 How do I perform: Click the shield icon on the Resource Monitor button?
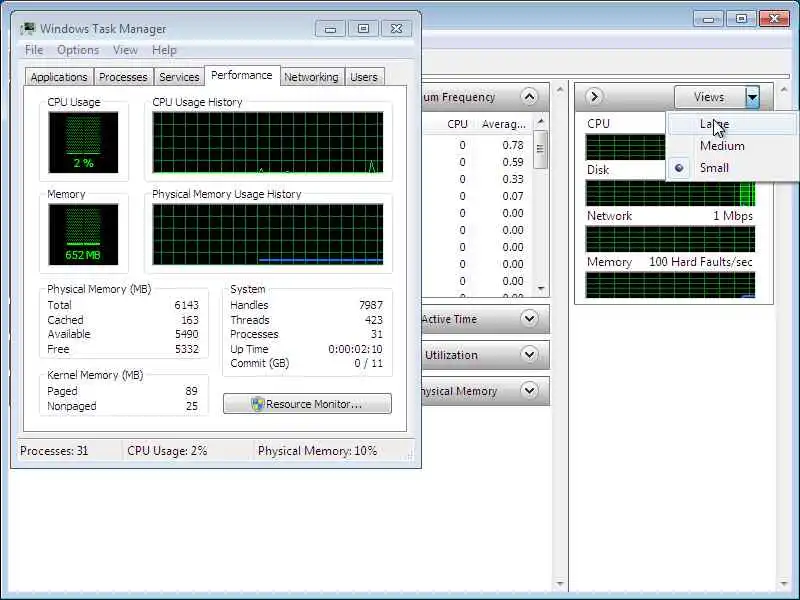[x=258, y=404]
